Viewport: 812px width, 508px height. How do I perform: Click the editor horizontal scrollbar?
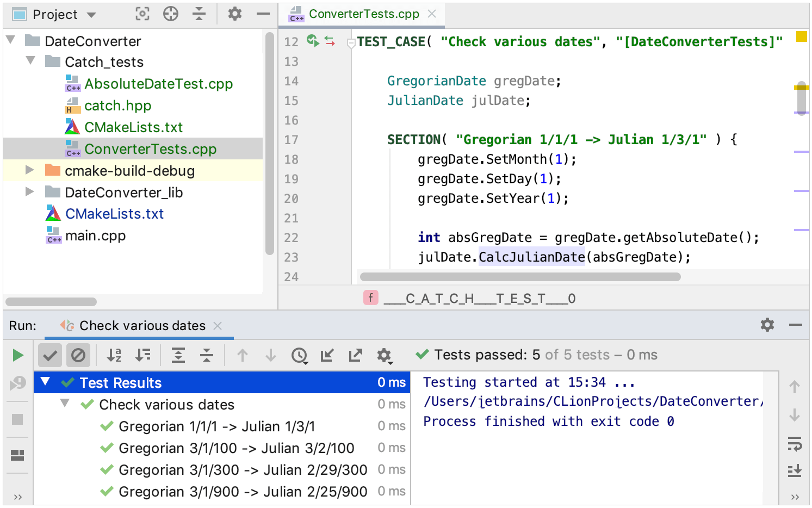click(520, 277)
